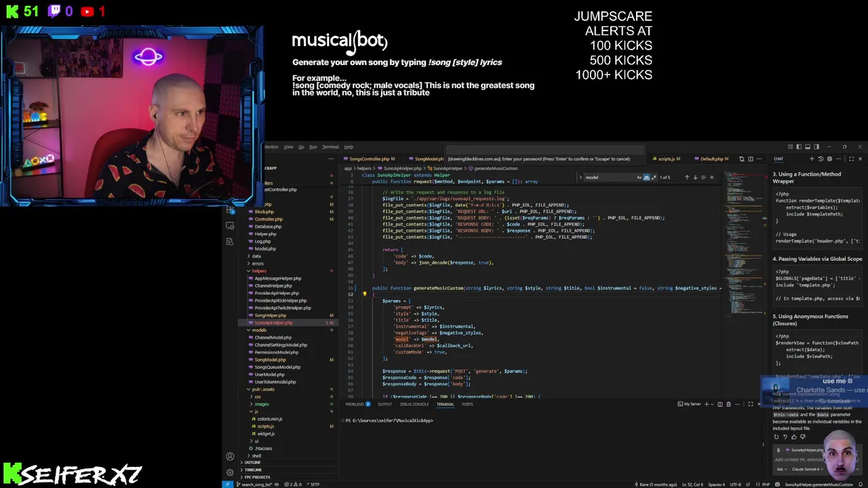
Task: Open chat settings gear
Action: point(829,159)
